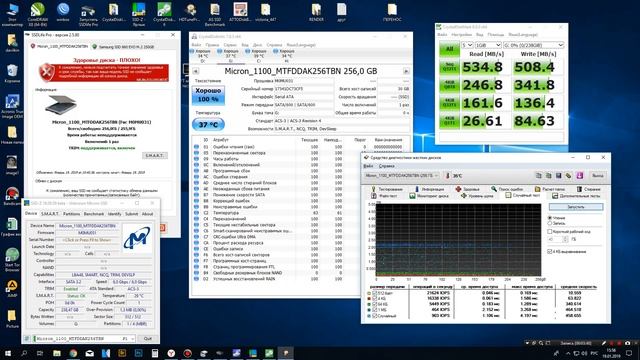Viewport: 640px width, 360px height.
Task: Click previous disk arrow in CrystalDiskInfo
Action: coord(196,71)
